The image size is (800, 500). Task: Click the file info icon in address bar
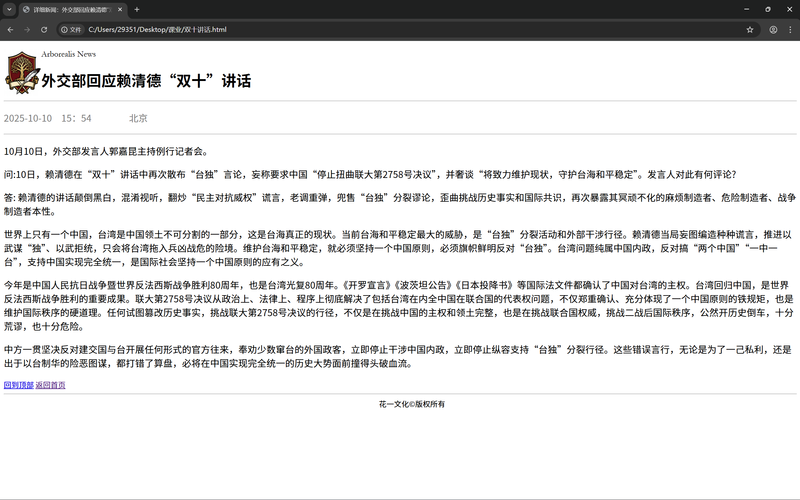[x=71, y=30]
